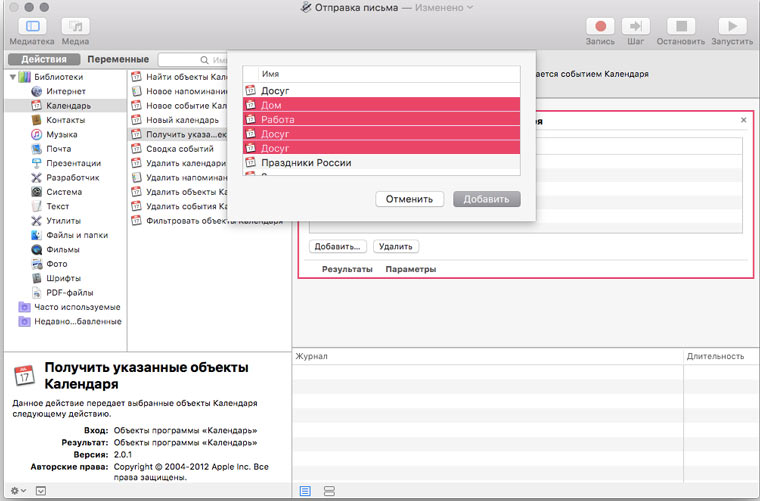The height and width of the screenshot is (501, 760).
Task: Click the Шаг step button
Action: (x=634, y=27)
